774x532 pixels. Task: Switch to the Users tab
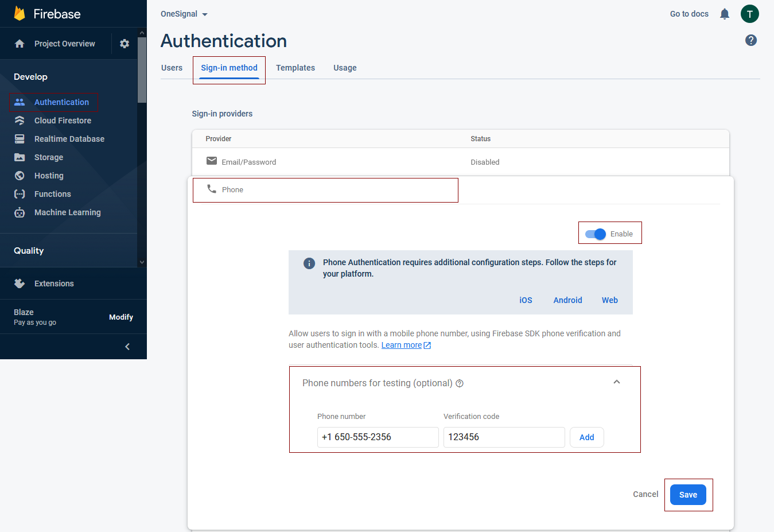pos(172,68)
